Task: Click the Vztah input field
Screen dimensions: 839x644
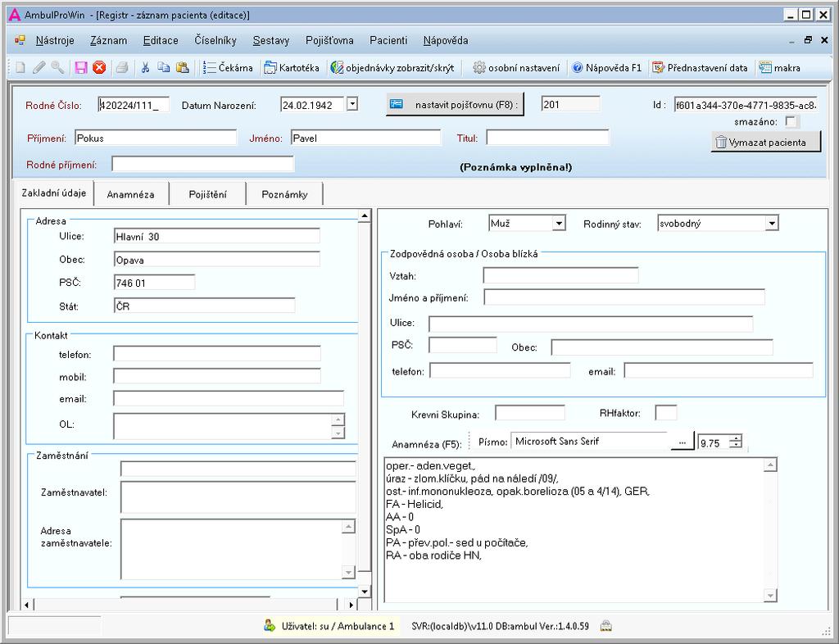Action: [x=560, y=276]
